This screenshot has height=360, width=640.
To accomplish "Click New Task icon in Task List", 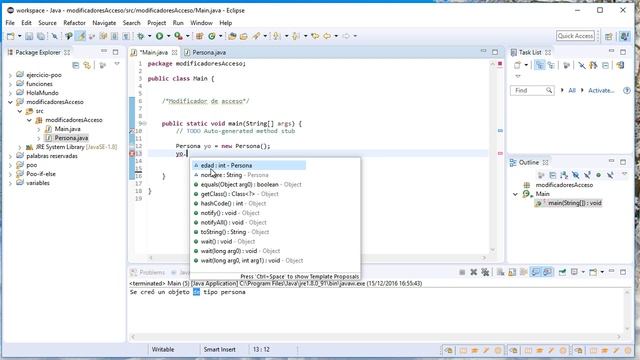I will click(518, 65).
